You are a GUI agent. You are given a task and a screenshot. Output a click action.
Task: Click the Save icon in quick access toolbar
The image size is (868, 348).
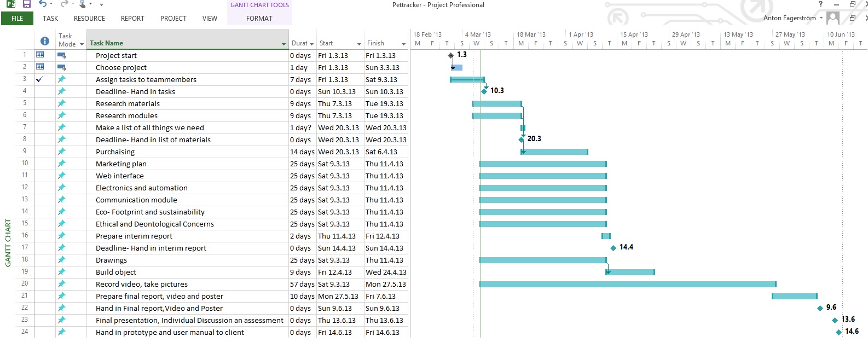pos(26,4)
